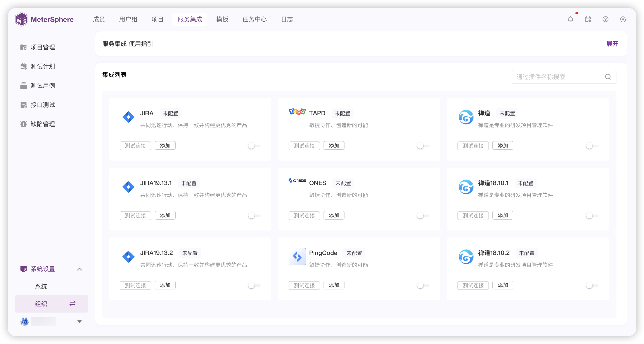Switch to the 项目 tab
The height and width of the screenshot is (344, 644).
tap(158, 19)
